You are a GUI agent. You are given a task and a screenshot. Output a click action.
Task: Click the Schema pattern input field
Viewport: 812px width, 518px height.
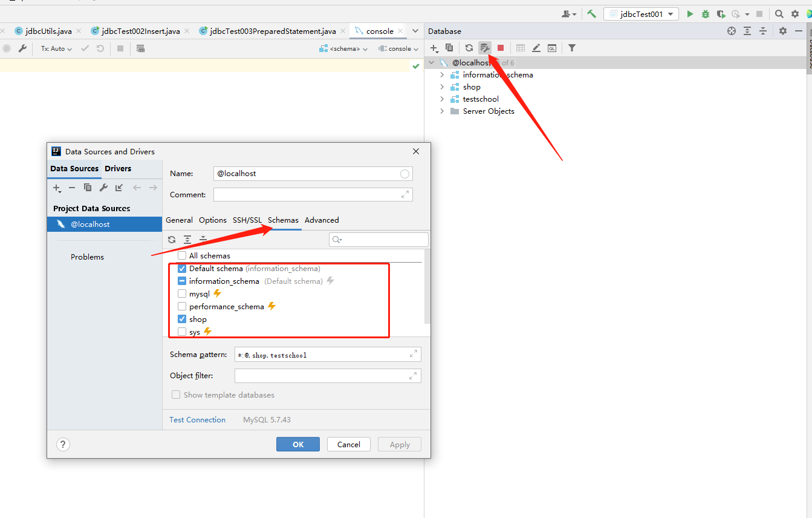[327, 354]
